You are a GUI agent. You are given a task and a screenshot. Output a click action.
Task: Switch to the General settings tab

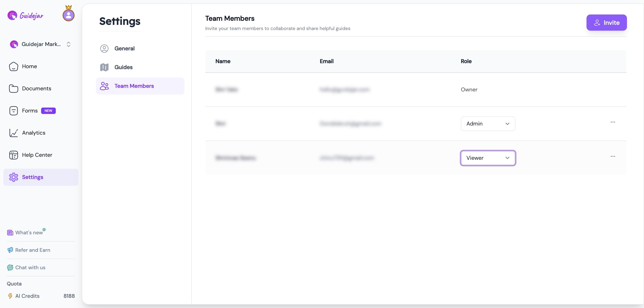(124, 49)
